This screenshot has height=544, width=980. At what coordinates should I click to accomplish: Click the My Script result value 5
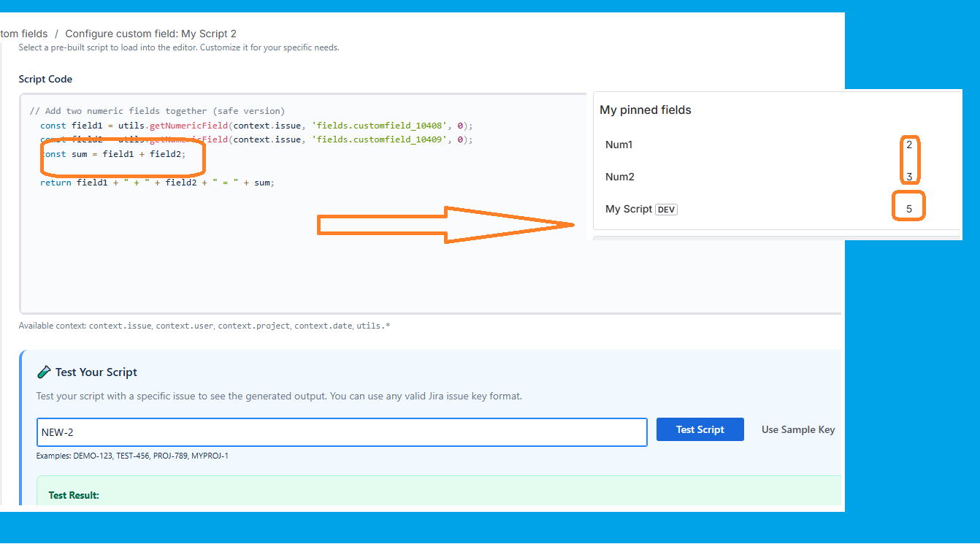pos(909,209)
